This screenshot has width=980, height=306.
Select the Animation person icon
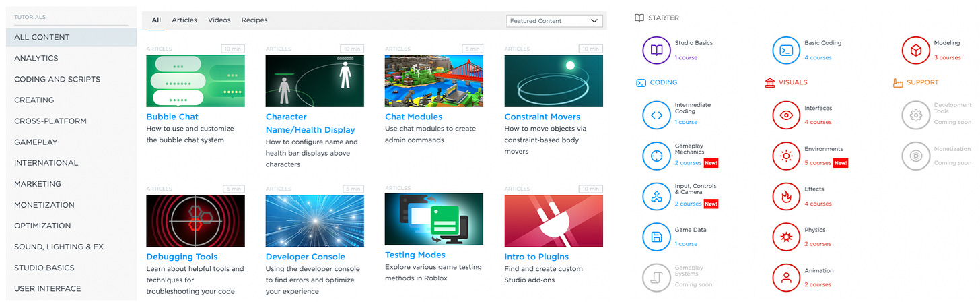tap(785, 277)
